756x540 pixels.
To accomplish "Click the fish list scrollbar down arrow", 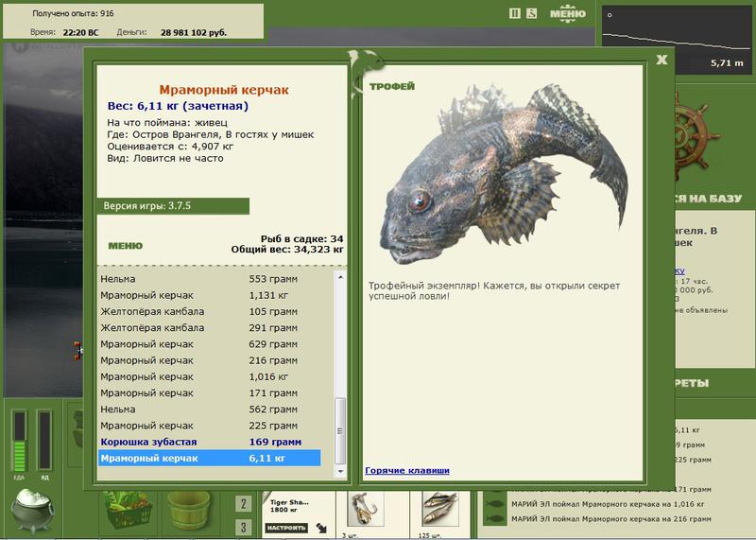I will (x=340, y=471).
